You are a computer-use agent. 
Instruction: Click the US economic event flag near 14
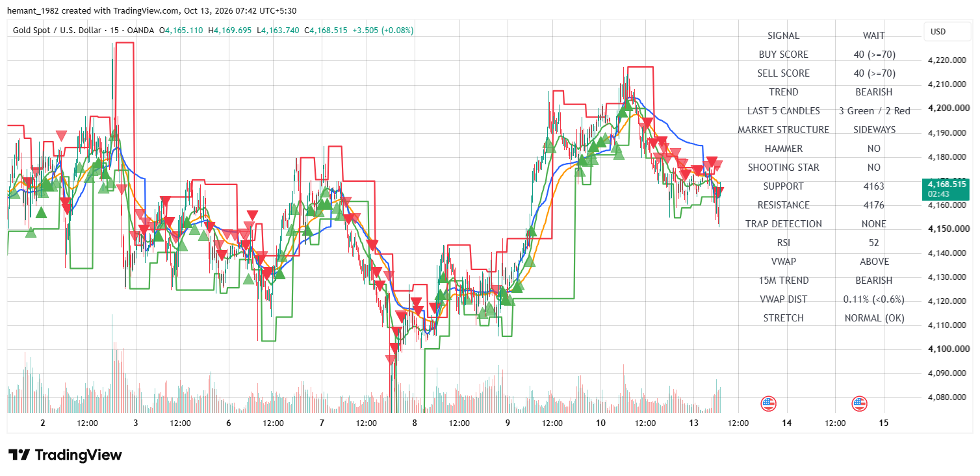coord(768,404)
